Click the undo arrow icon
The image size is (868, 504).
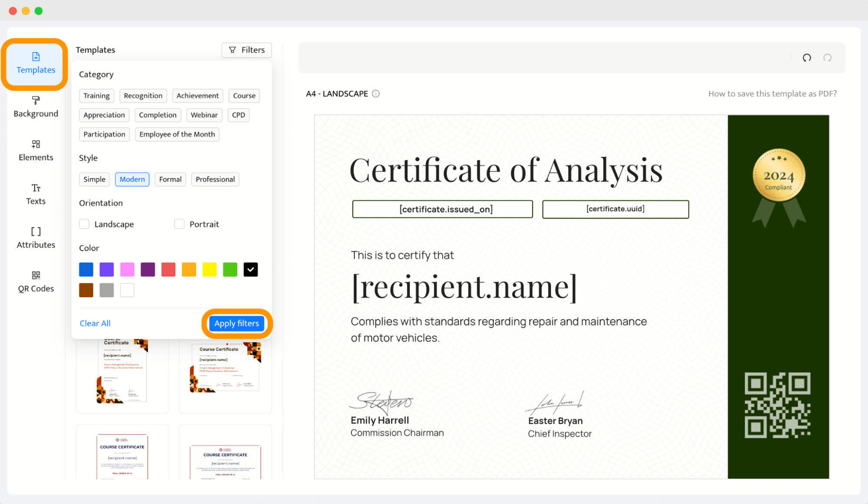coord(807,58)
